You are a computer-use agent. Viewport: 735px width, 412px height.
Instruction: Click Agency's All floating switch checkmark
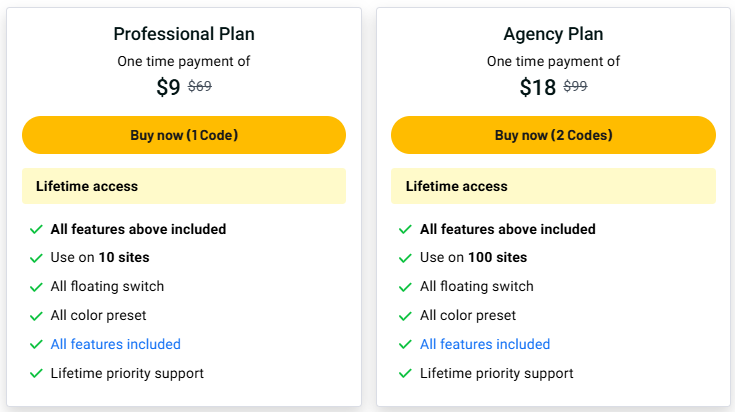[x=405, y=287]
